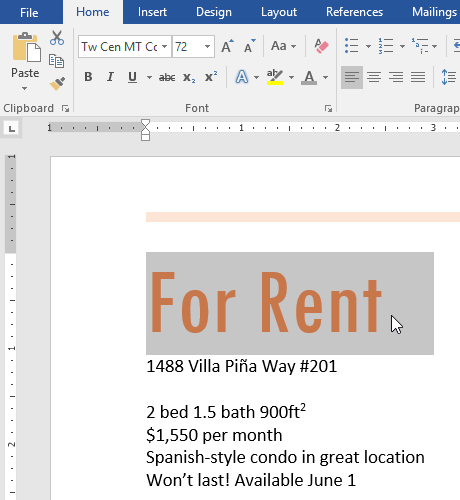This screenshot has height=500, width=460.
Task: Insert a bulleted list
Action: [351, 46]
